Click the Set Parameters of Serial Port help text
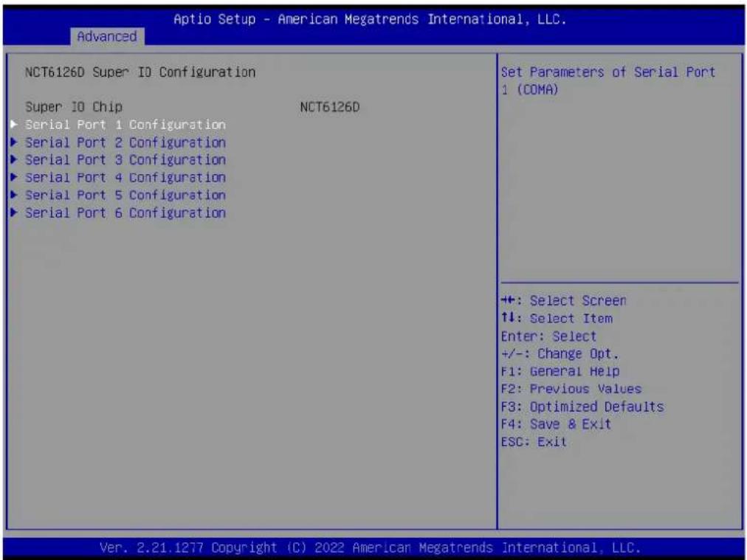The height and width of the screenshot is (560, 747). tap(608, 81)
